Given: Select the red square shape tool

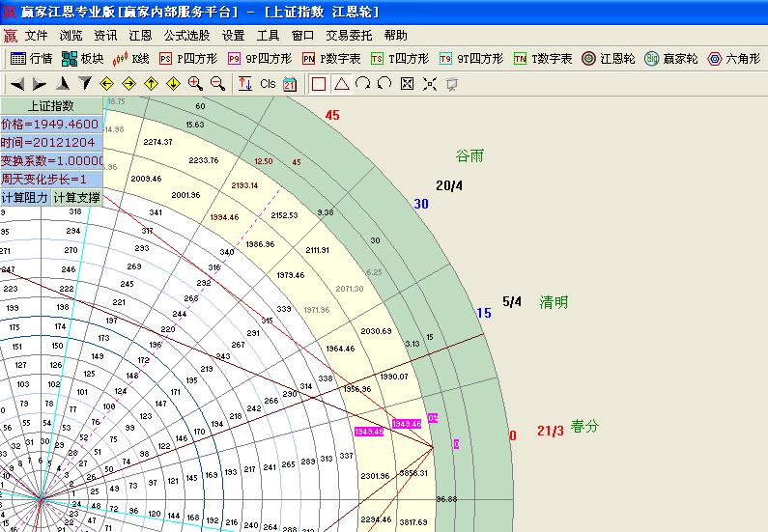Looking at the screenshot, I should click(x=320, y=84).
